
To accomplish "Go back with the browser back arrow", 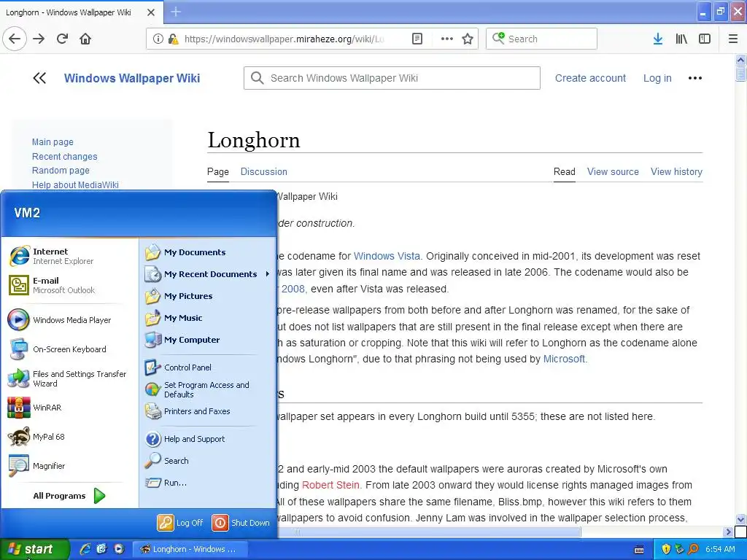I will click(x=15, y=39).
